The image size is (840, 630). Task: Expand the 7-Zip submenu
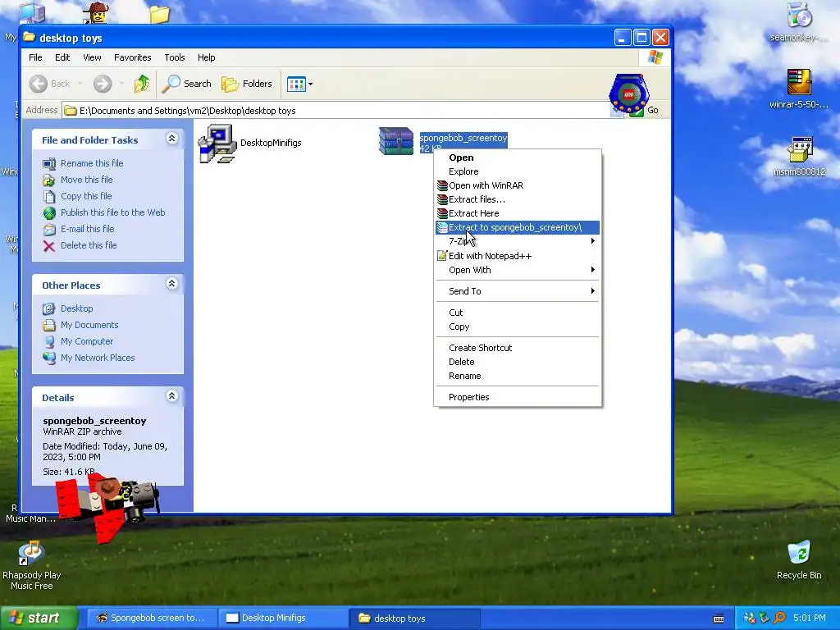[517, 241]
